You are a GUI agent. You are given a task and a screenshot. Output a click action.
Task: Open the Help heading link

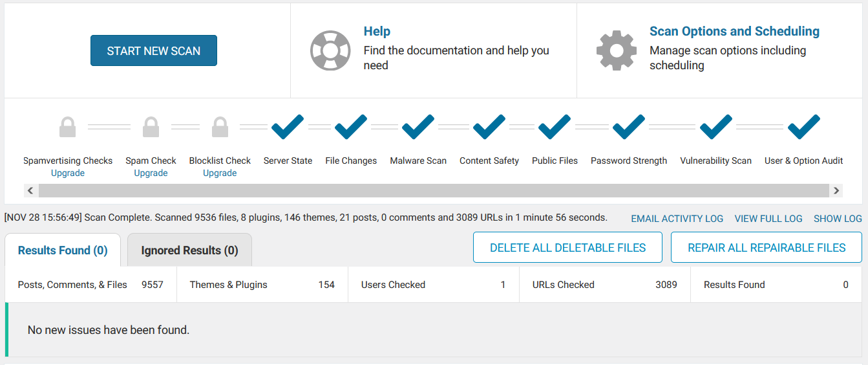pyautogui.click(x=377, y=31)
